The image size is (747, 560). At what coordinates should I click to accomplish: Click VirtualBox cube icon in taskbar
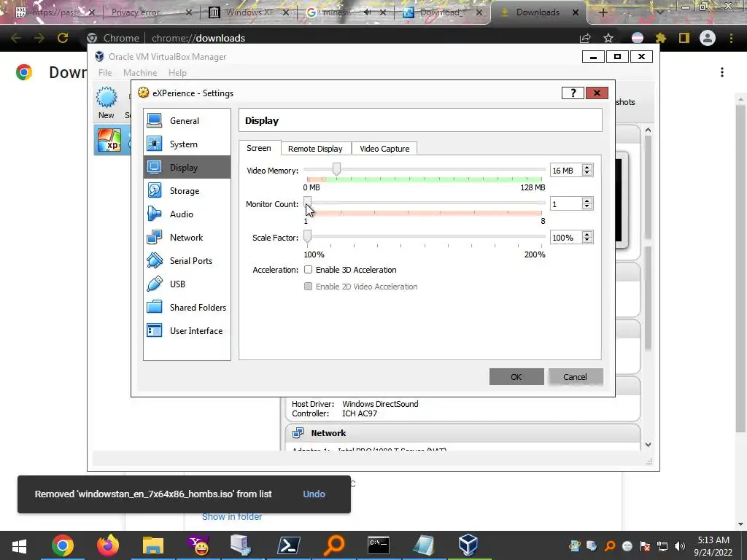click(x=469, y=545)
